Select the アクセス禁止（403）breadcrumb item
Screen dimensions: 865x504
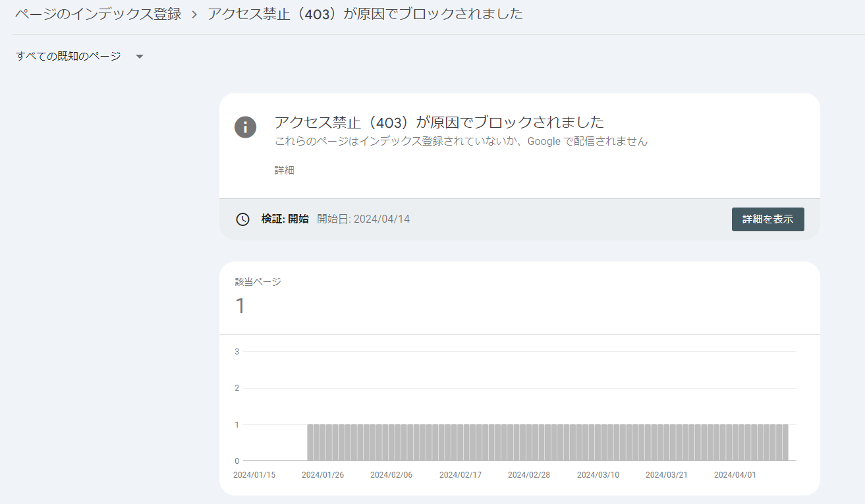coord(365,13)
